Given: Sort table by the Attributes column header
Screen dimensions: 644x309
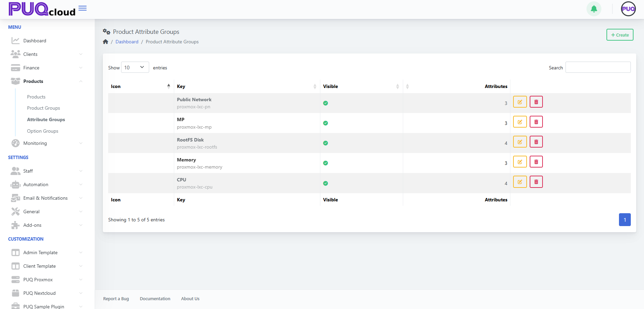Looking at the screenshot, I should click(457, 86).
